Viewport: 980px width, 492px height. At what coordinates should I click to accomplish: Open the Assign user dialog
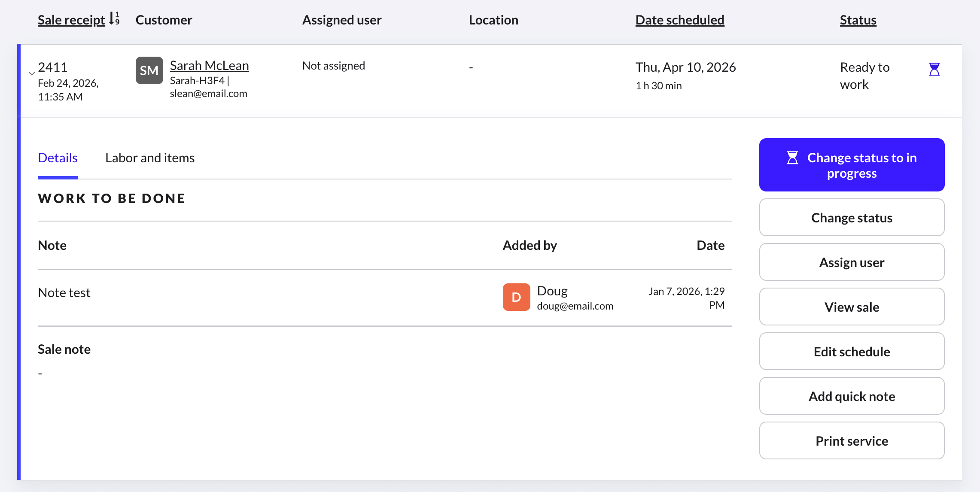point(851,262)
